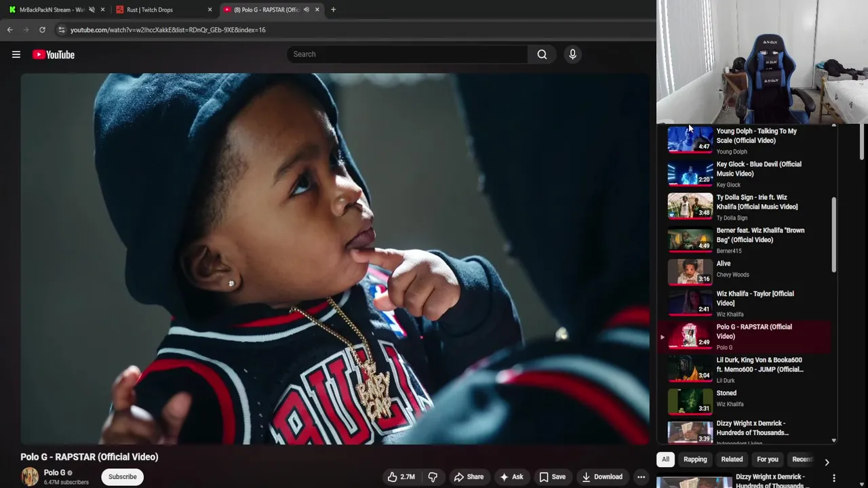
Task: Open Polo G channel avatar
Action: pos(30,476)
